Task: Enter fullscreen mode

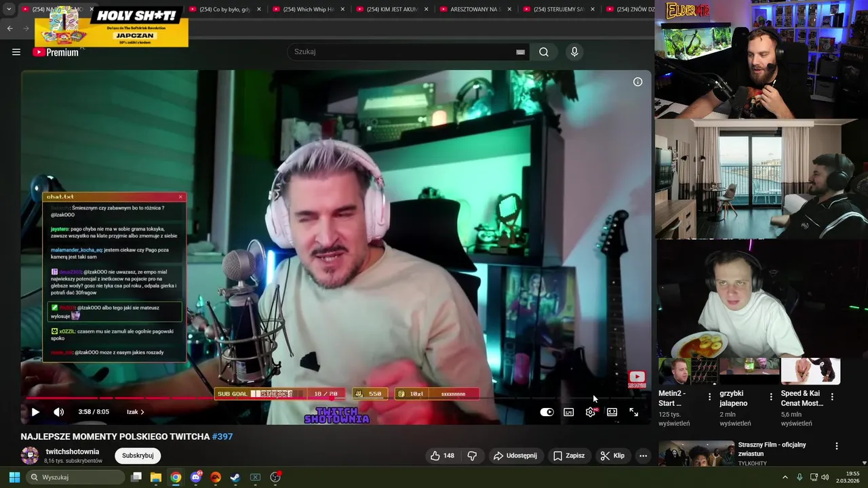Action: 633,412
